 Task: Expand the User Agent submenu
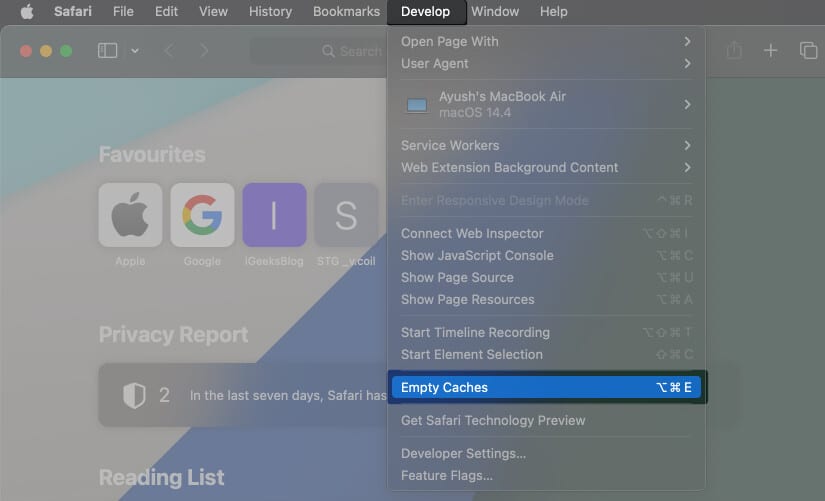pyautogui.click(x=546, y=64)
